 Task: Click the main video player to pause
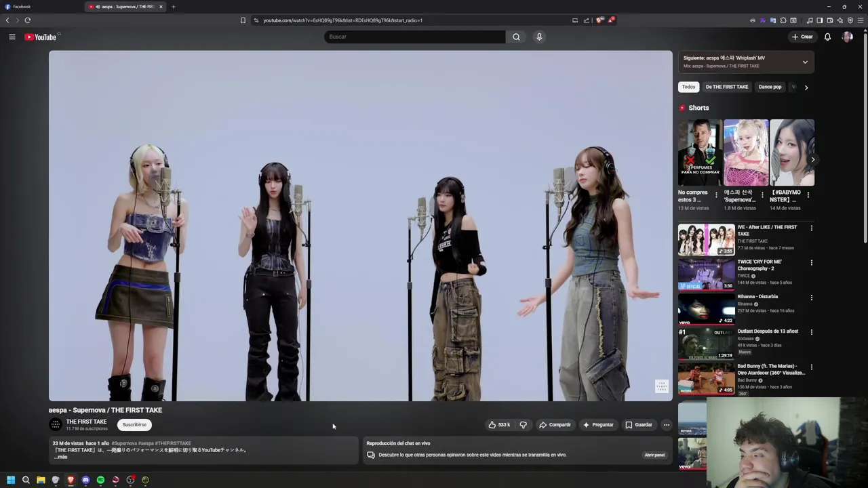coord(360,226)
